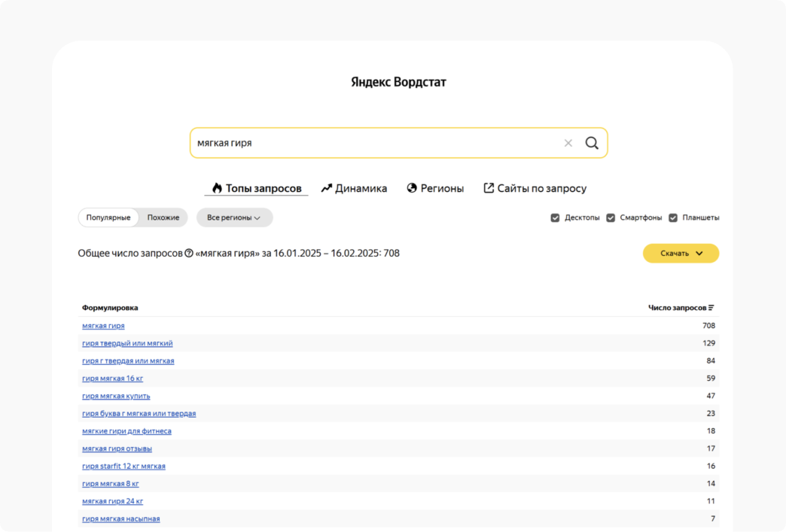Viewport: 786px width, 532px height.
Task: Click the 47 requests count value
Action: point(711,396)
